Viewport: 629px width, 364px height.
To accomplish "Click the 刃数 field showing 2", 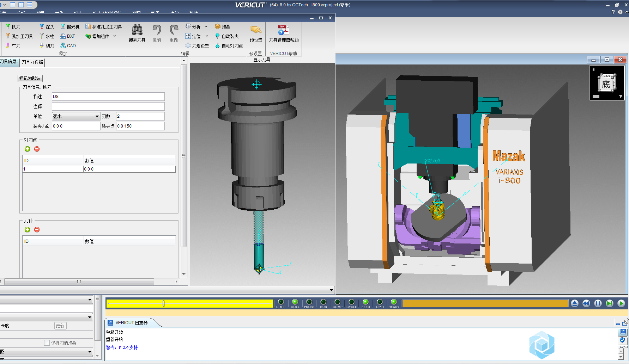I will (x=140, y=116).
